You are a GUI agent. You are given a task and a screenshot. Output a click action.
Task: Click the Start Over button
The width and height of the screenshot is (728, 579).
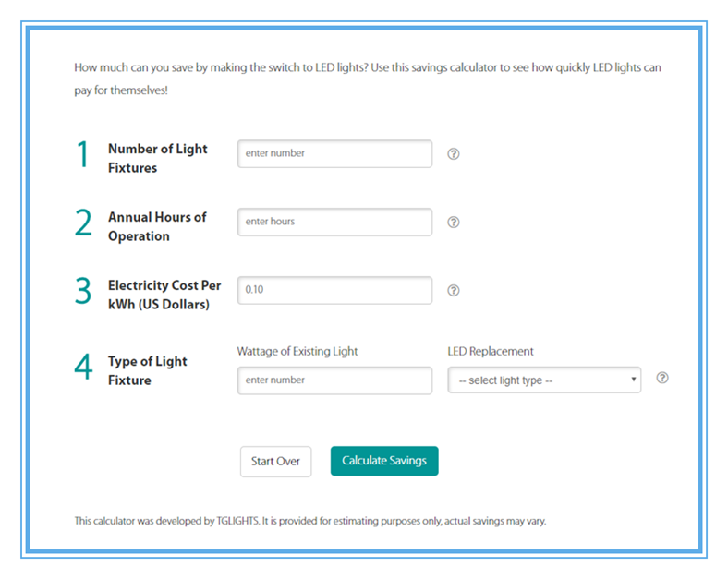coord(276,461)
